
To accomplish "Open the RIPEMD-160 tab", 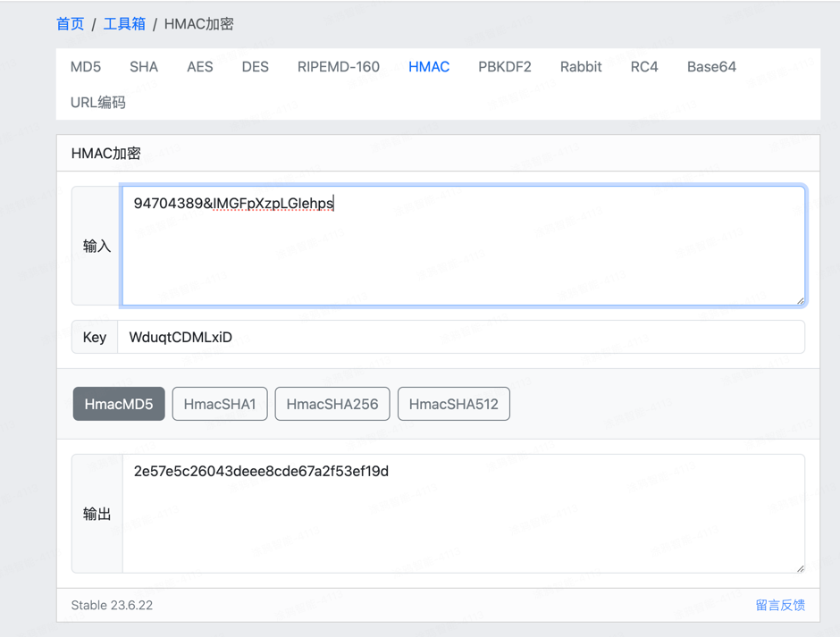I will [x=339, y=66].
